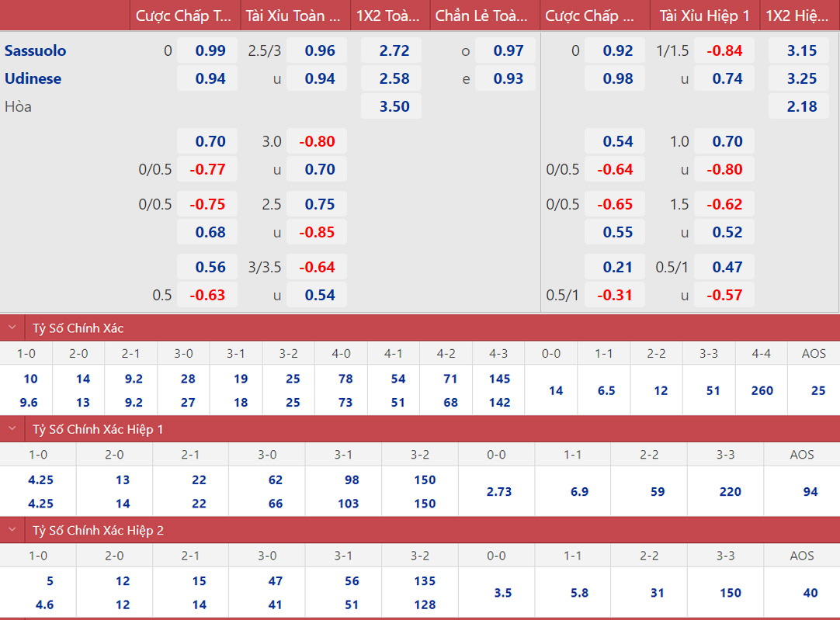Image resolution: width=840 pixels, height=620 pixels.
Task: Pick Udinese full-match 1X2 odds 2.58
Action: click(x=394, y=78)
